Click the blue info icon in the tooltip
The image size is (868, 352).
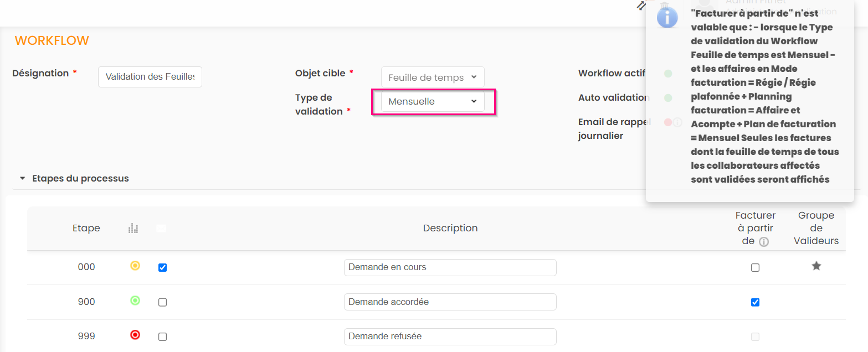(x=667, y=17)
